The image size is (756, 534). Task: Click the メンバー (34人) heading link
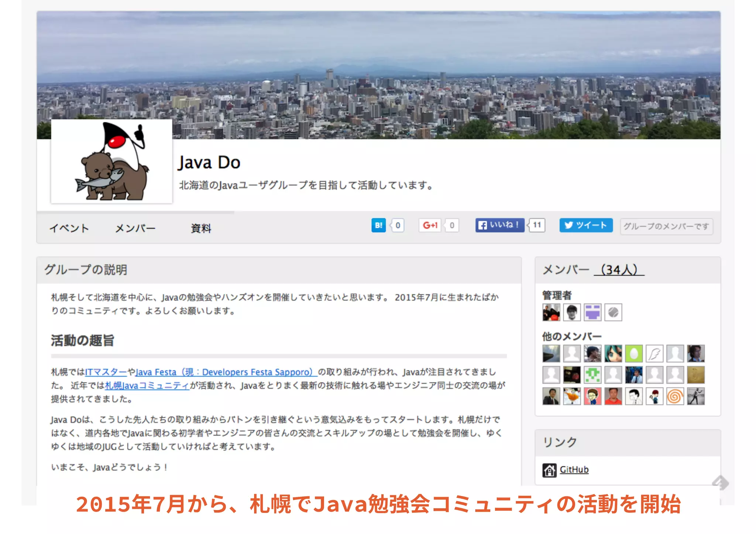[x=619, y=270]
